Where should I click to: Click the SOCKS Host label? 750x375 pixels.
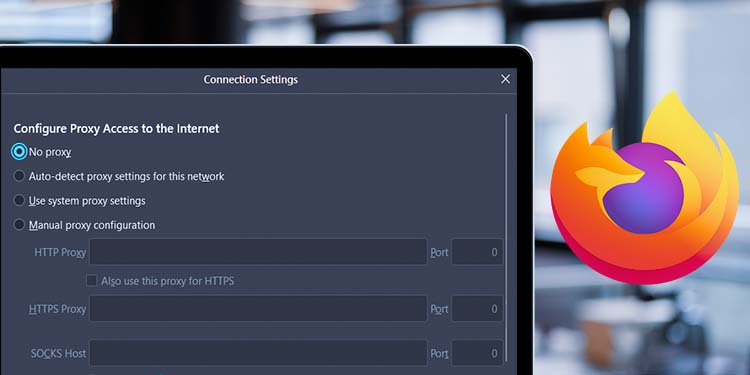point(58,353)
